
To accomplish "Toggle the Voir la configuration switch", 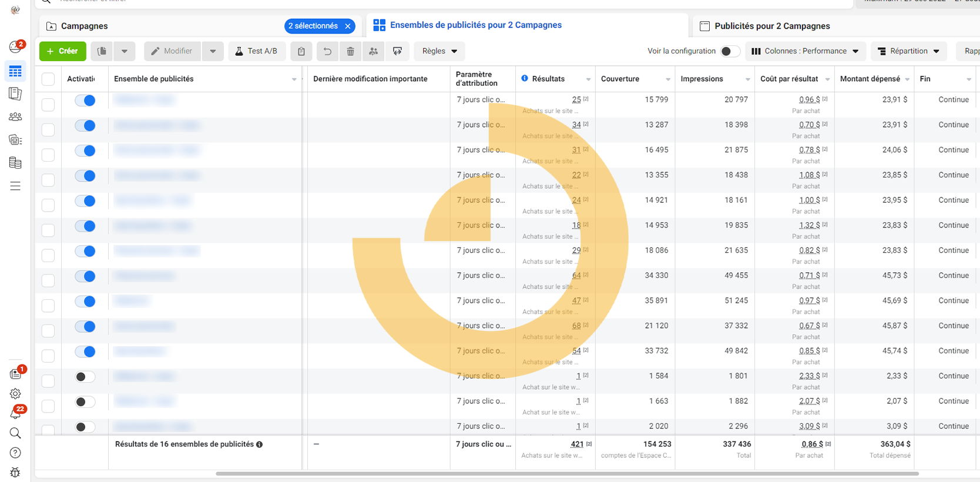I will click(x=730, y=51).
